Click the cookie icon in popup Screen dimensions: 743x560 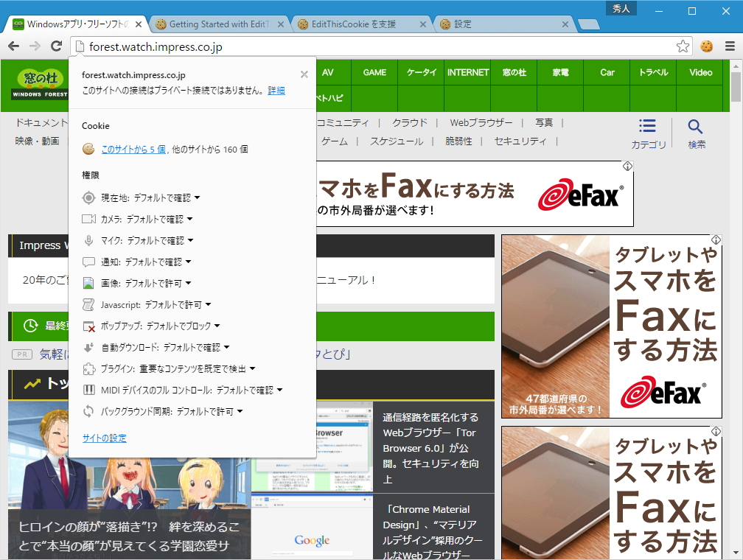coord(88,149)
